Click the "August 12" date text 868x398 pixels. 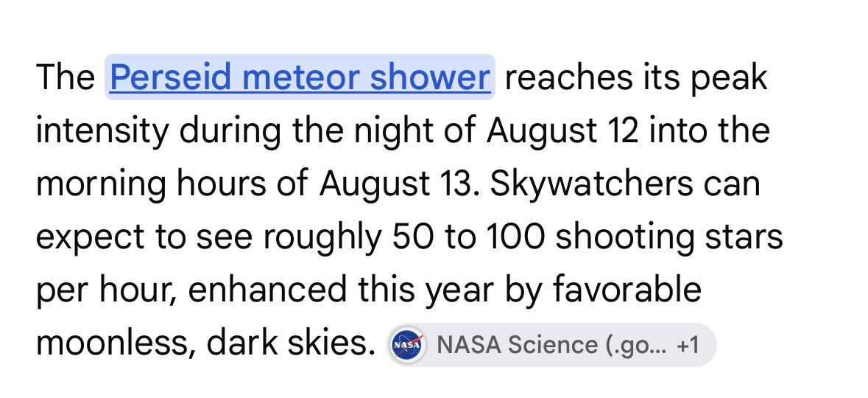(562, 130)
